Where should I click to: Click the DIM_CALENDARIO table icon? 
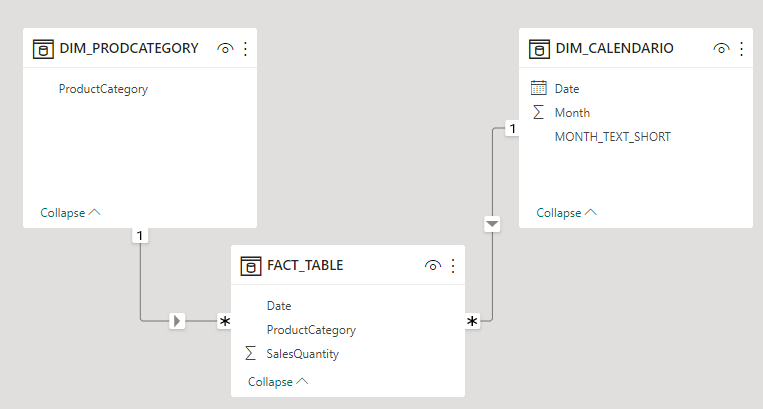(x=539, y=49)
